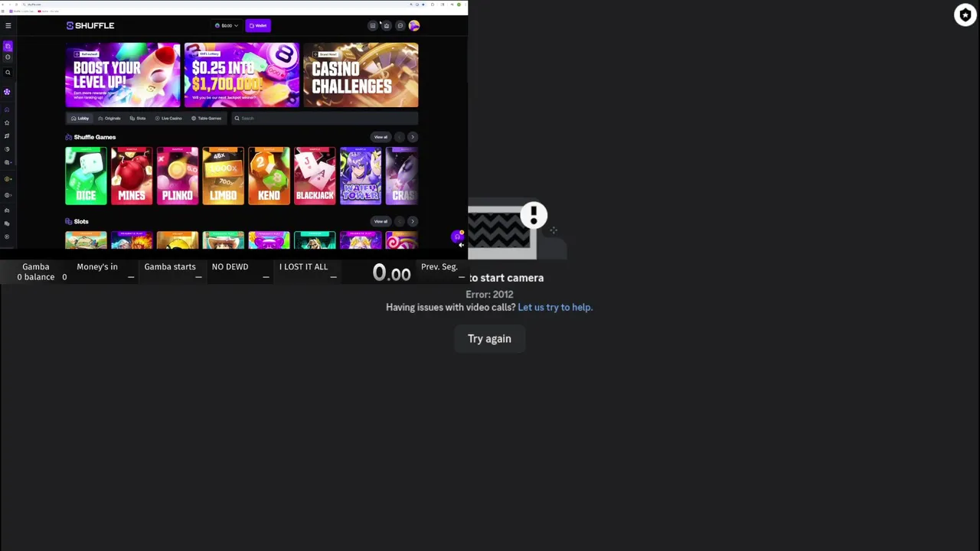Open the Casino Challenges banner
The image size is (980, 551).
(361, 75)
